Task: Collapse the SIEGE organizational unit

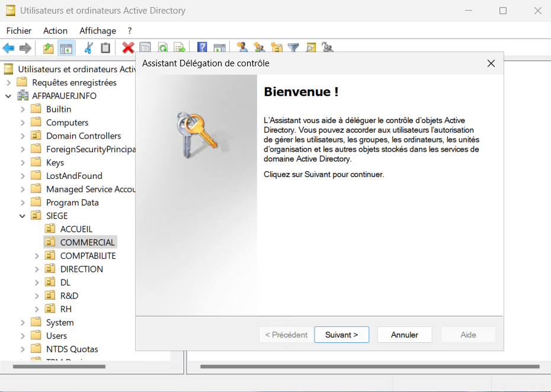Action: [x=23, y=216]
